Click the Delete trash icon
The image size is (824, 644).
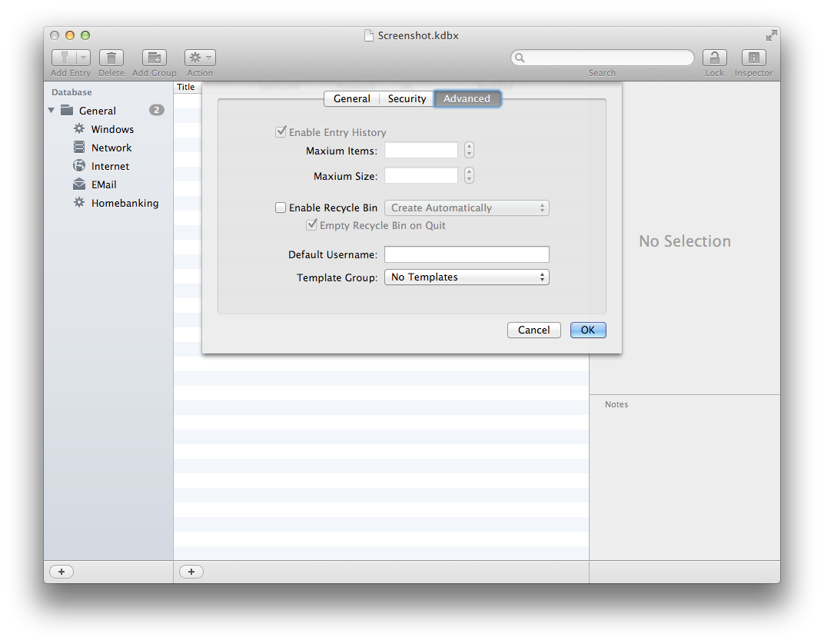pos(111,58)
